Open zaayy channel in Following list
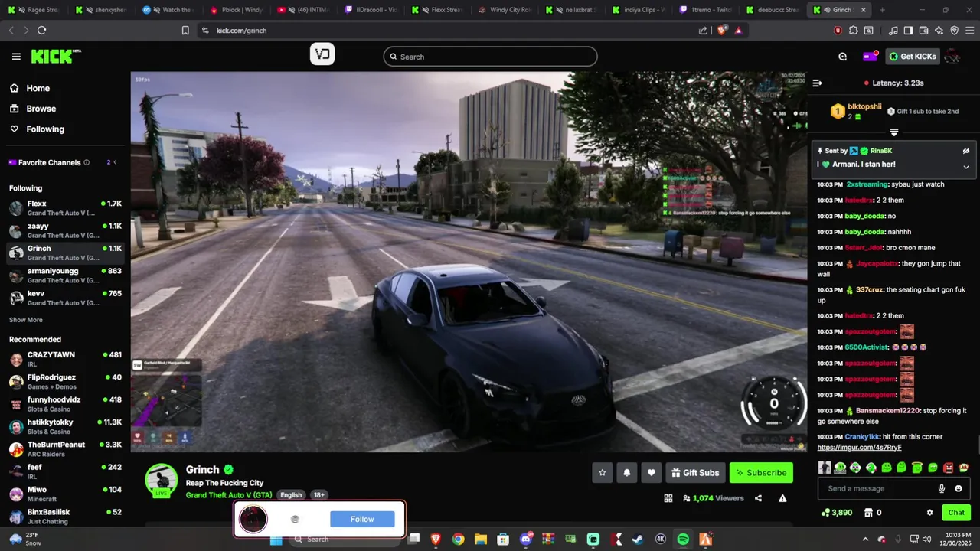The height and width of the screenshot is (551, 980). click(65, 230)
